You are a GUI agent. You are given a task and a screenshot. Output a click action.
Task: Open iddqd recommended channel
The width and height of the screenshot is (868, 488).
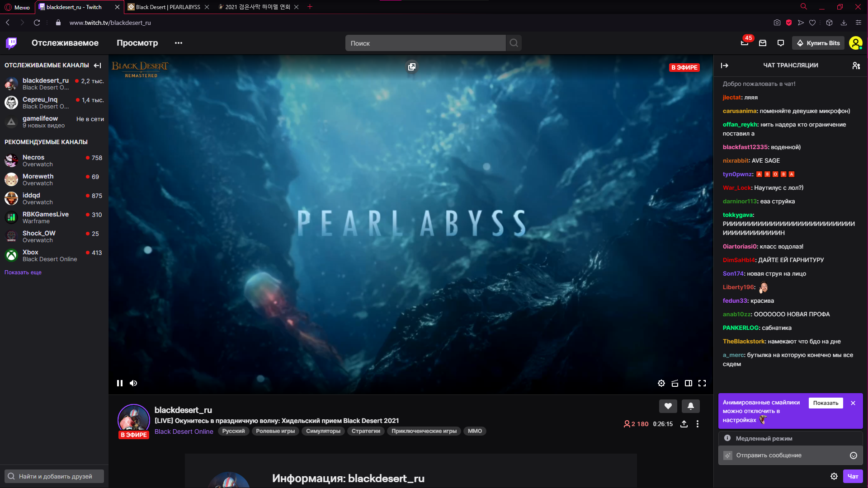point(54,199)
